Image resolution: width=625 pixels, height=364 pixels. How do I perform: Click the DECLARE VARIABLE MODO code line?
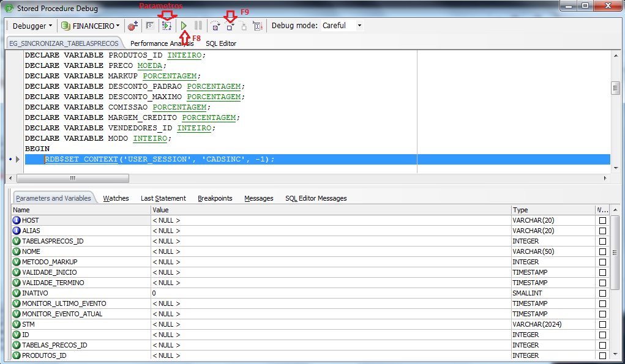click(x=98, y=139)
